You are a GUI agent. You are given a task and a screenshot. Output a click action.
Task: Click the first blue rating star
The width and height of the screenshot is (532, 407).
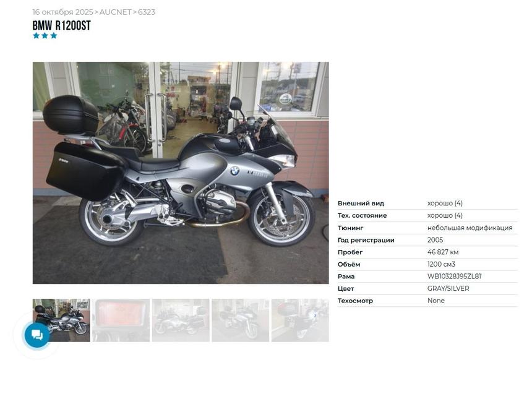[36, 36]
